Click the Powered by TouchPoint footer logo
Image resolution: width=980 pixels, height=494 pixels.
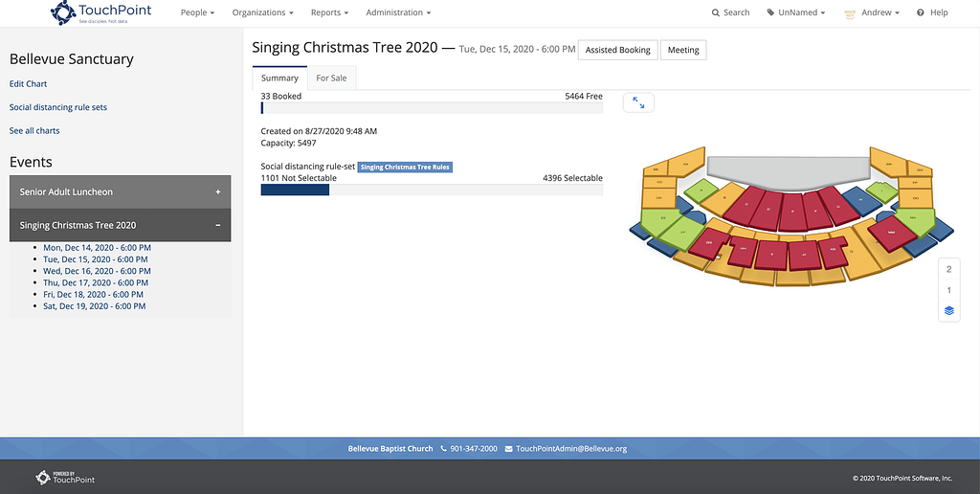tap(65, 477)
